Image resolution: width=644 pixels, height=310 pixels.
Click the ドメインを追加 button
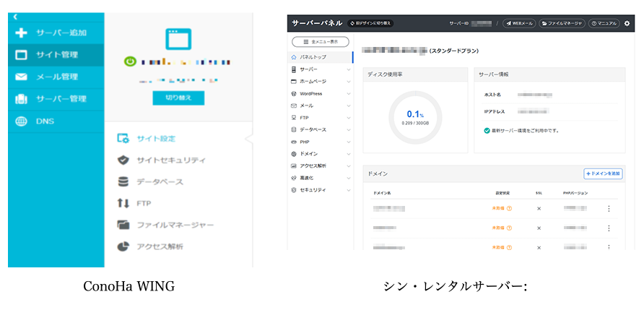[603, 173]
